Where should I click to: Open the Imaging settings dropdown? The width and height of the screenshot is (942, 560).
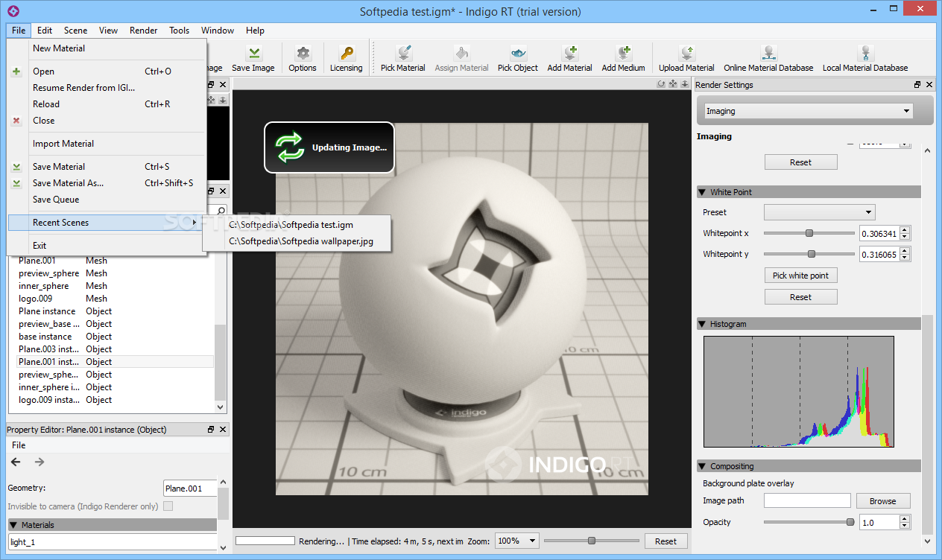coord(809,111)
